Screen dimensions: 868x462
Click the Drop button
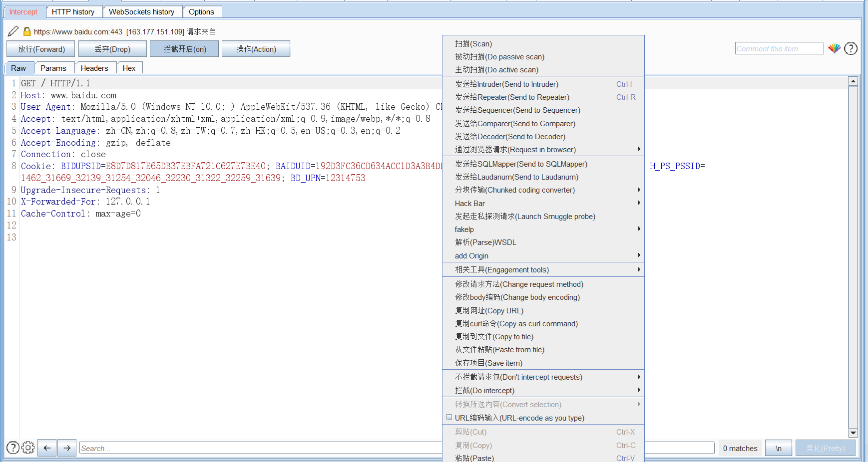point(112,49)
